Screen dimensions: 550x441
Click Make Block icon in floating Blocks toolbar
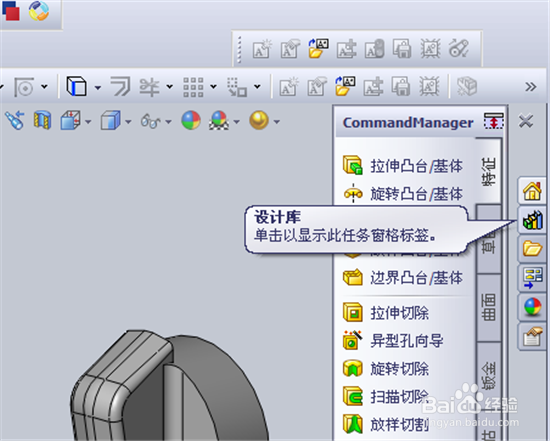point(262,48)
